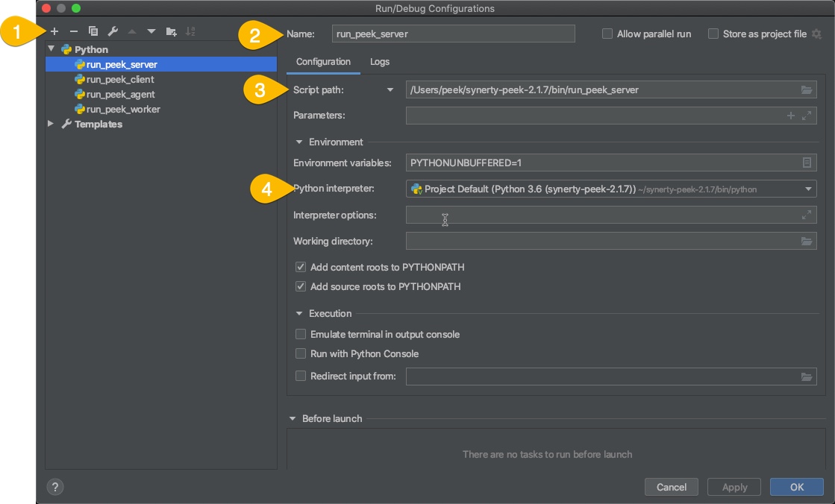
Task: Collapse the Execution section
Action: click(299, 313)
